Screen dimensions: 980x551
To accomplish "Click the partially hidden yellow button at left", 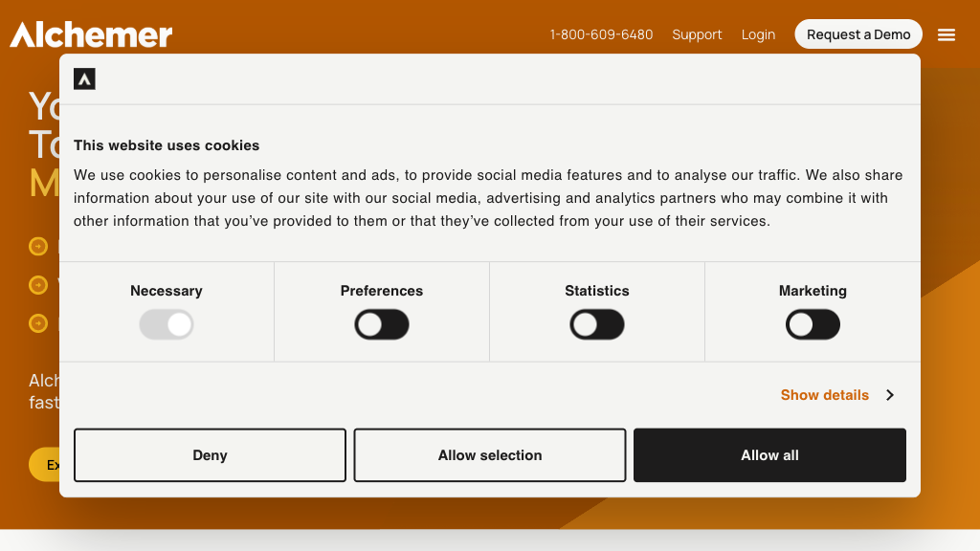I will (44, 465).
